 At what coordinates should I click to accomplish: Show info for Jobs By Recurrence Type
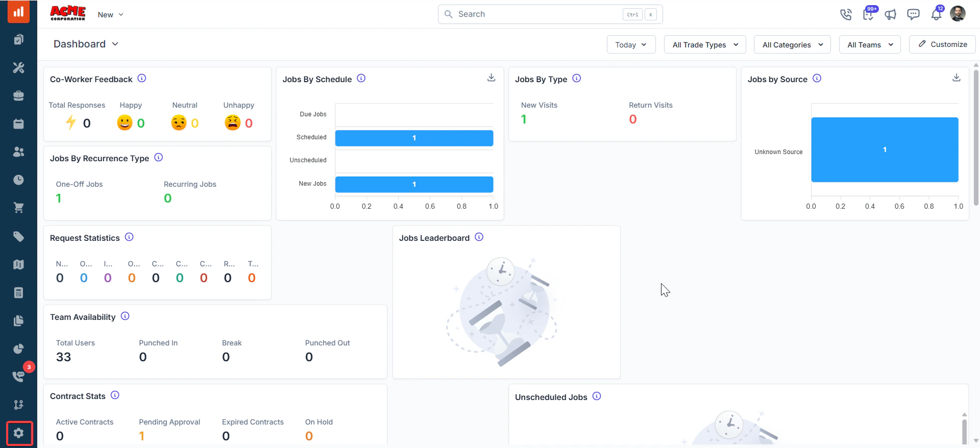point(159,157)
